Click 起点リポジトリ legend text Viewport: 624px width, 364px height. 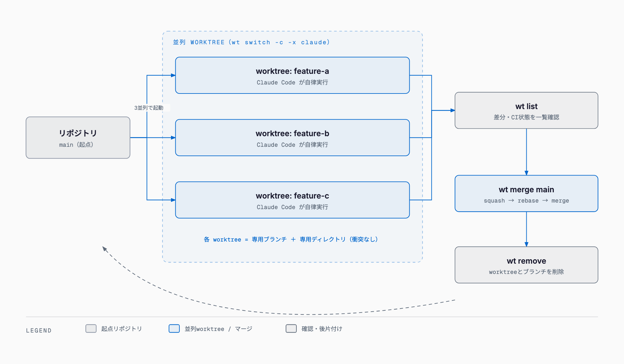tap(122, 329)
